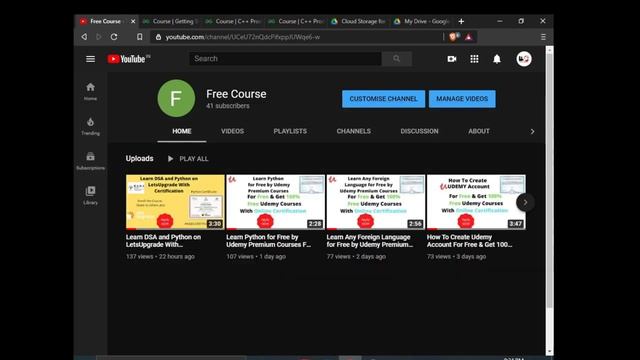Click the scrollbar down arrow
Screen dimensions: 640x360
[549, 351]
